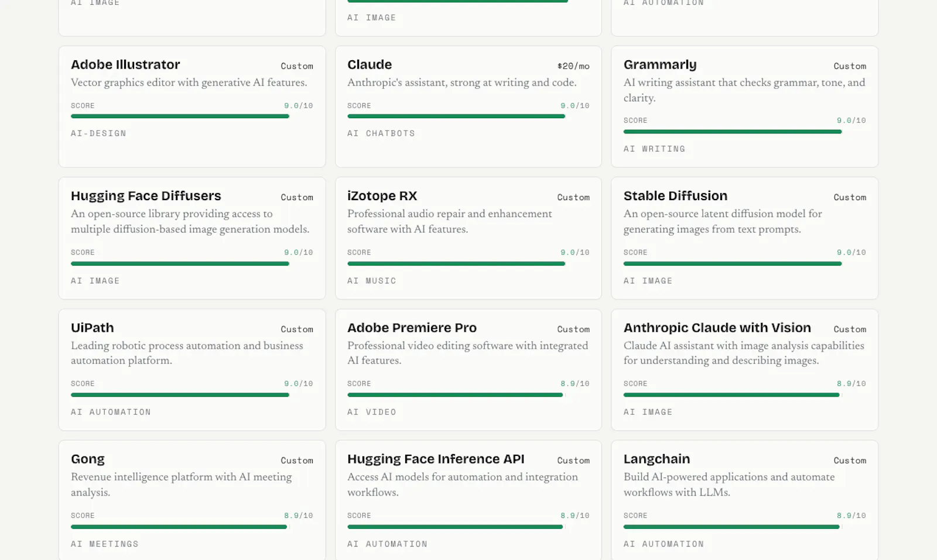The image size is (937, 560).
Task: Click the Custom price on Gong
Action: coord(297,461)
